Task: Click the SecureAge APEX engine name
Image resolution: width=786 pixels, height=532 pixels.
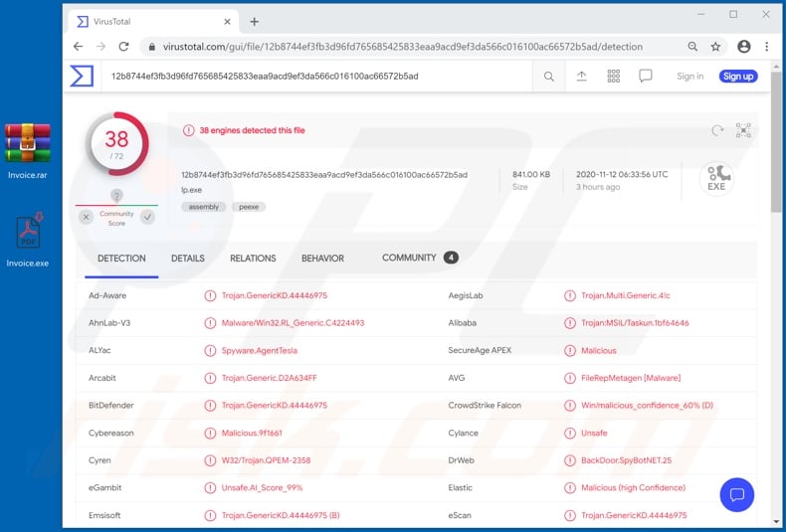Action: coord(480,351)
